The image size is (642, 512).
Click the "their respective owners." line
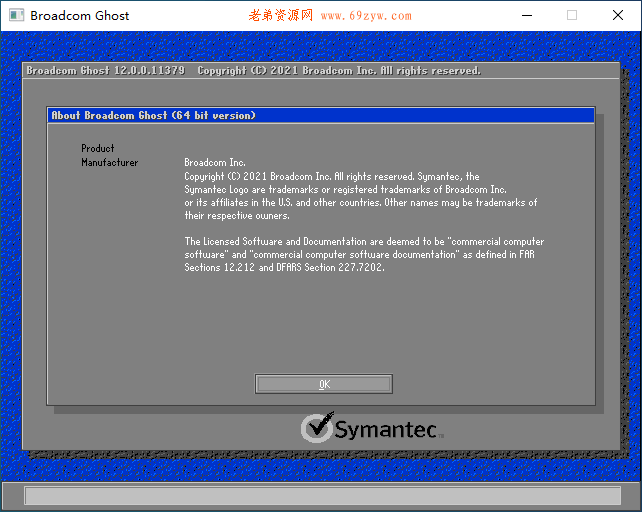click(x=237, y=215)
